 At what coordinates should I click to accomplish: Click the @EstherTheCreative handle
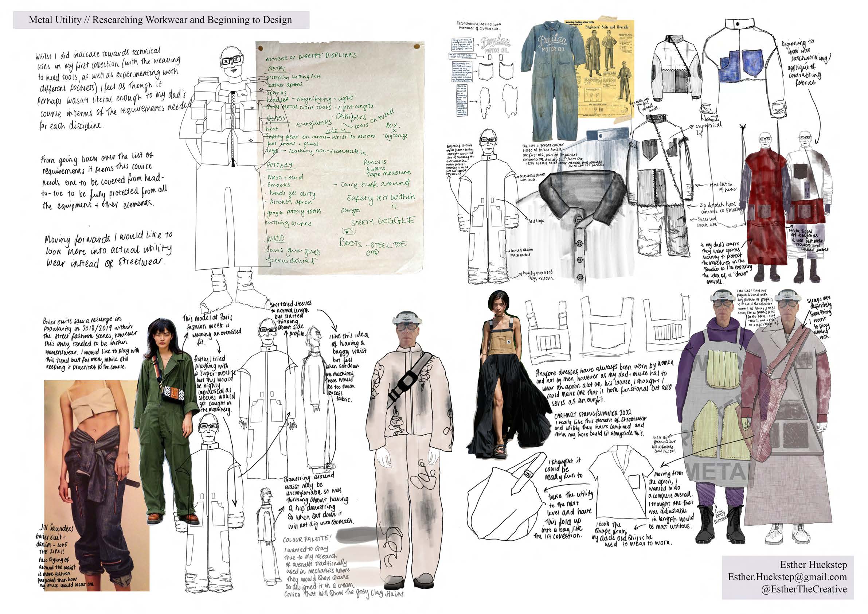tap(804, 589)
